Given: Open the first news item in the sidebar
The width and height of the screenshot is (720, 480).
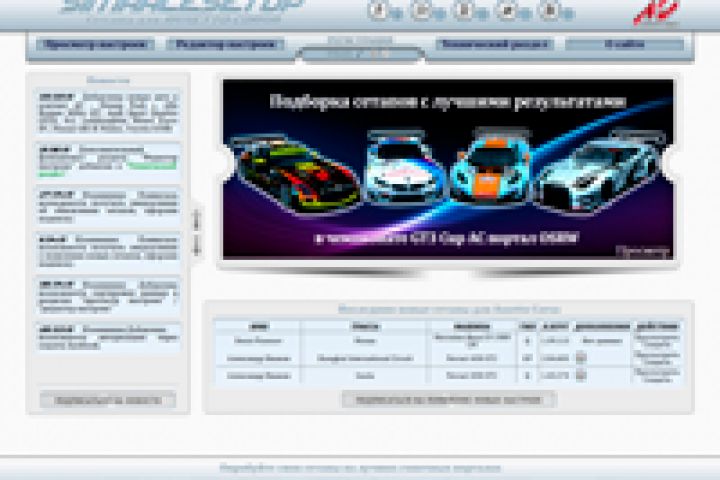Looking at the screenshot, I should [x=108, y=112].
